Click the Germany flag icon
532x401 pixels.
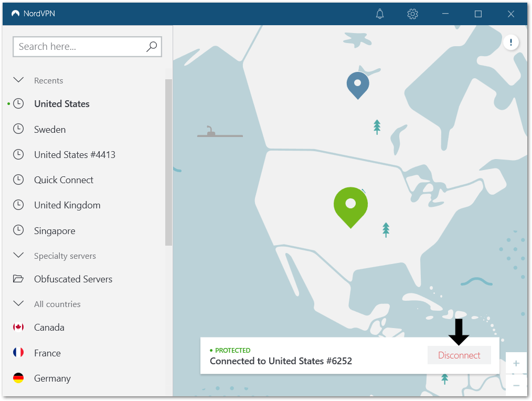[x=18, y=378]
